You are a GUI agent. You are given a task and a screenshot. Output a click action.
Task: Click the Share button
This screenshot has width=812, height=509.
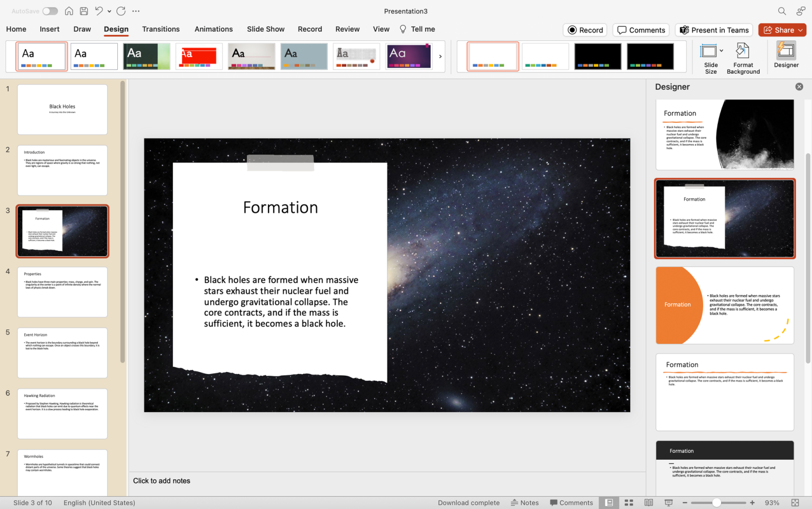(x=782, y=30)
